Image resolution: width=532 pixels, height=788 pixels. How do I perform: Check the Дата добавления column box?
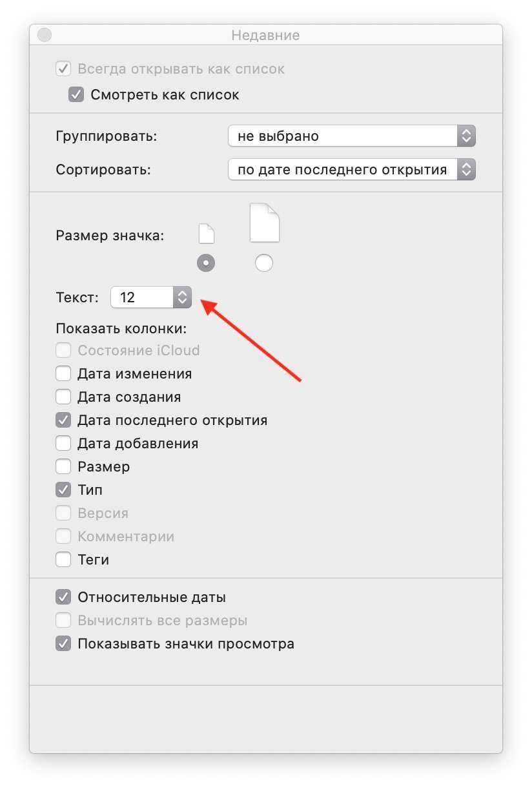[x=63, y=444]
